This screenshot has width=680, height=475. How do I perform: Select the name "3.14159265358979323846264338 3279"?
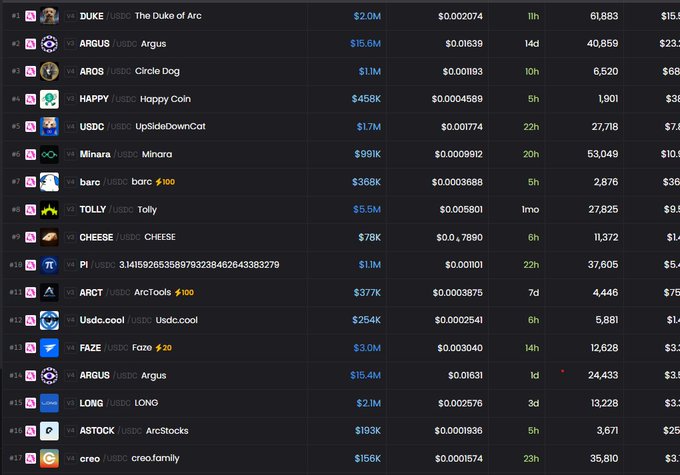[199, 265]
